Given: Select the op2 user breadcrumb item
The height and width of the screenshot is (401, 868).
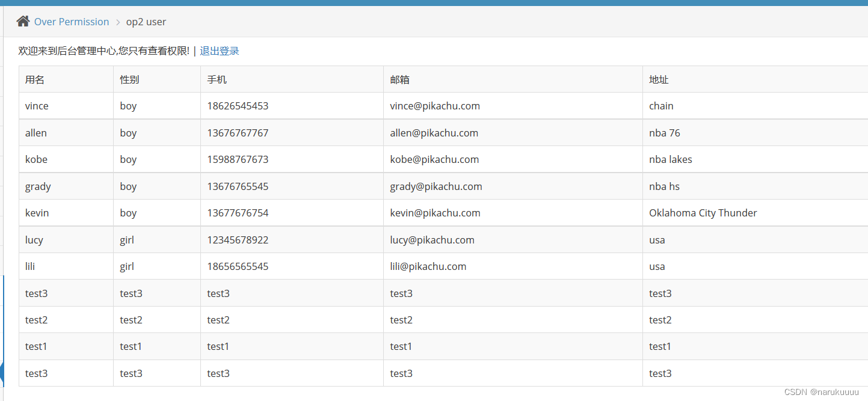Looking at the screenshot, I should tap(146, 22).
